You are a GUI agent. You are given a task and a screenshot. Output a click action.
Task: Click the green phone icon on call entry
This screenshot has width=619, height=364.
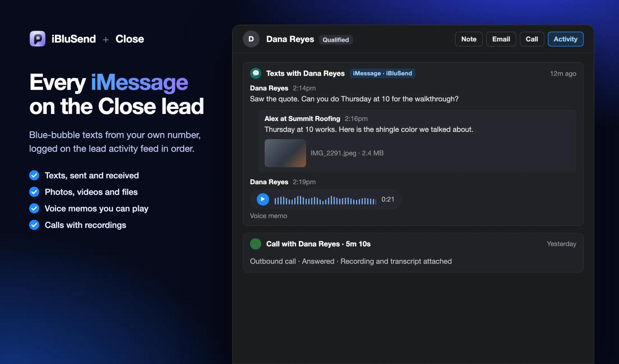pos(256,244)
